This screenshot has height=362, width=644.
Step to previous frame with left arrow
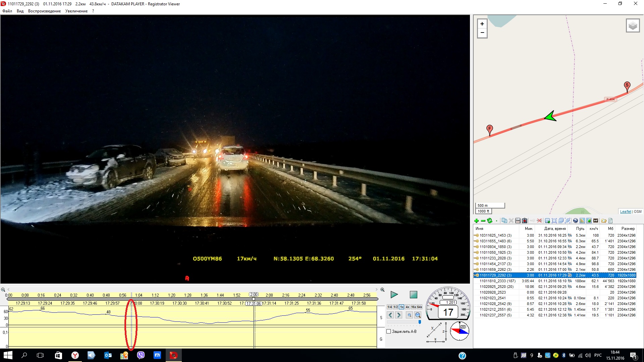point(390,315)
